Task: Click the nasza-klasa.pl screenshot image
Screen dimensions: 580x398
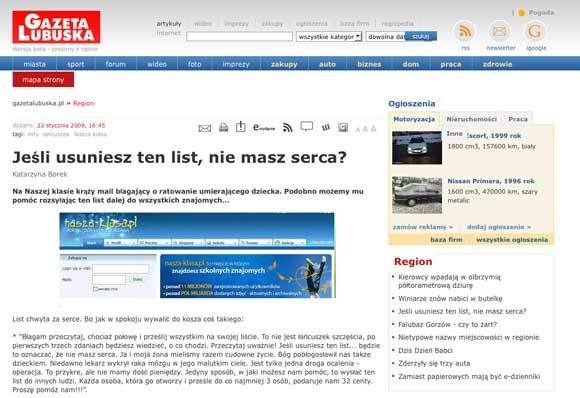Action: tap(197, 255)
